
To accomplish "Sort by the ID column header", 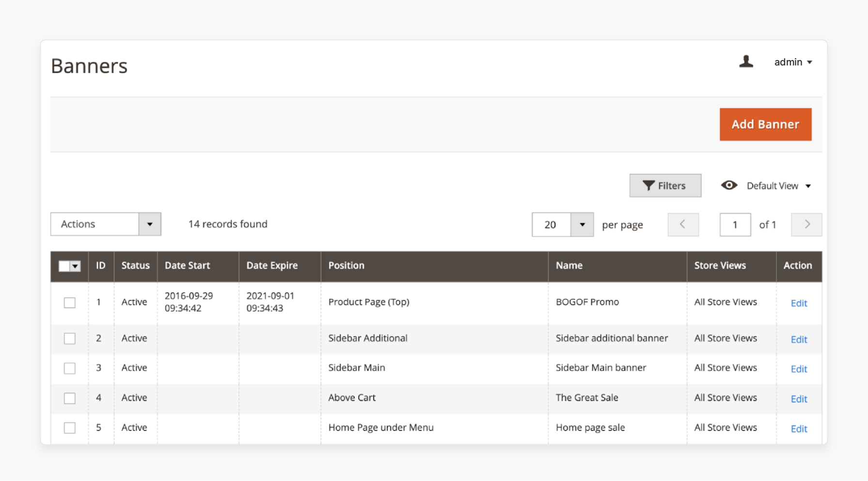I will point(101,265).
